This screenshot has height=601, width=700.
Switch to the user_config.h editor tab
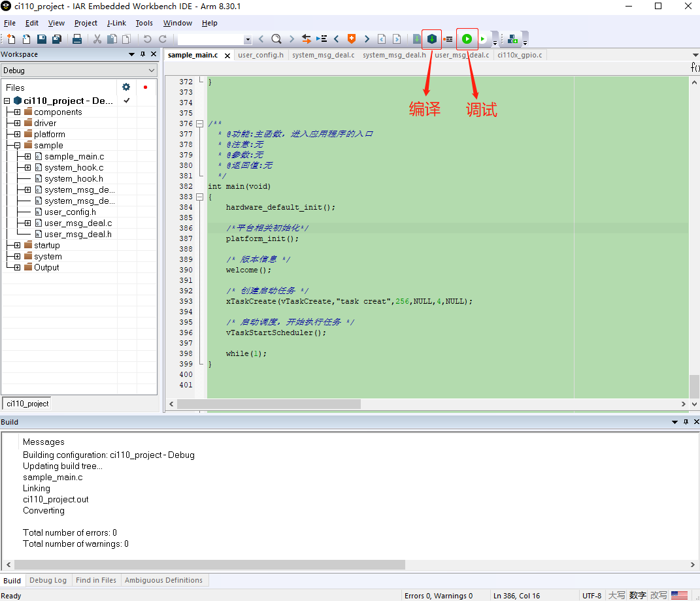[261, 55]
